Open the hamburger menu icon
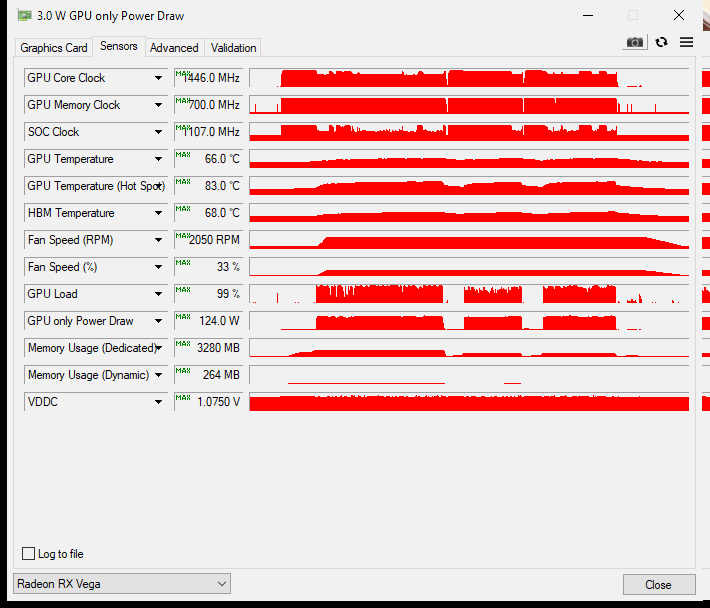Image resolution: width=710 pixels, height=608 pixels. [x=686, y=43]
